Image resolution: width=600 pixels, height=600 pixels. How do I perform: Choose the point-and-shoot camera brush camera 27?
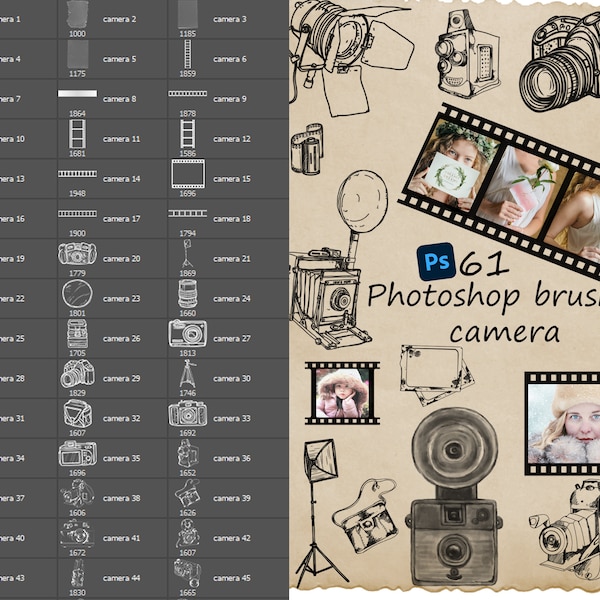click(228, 338)
